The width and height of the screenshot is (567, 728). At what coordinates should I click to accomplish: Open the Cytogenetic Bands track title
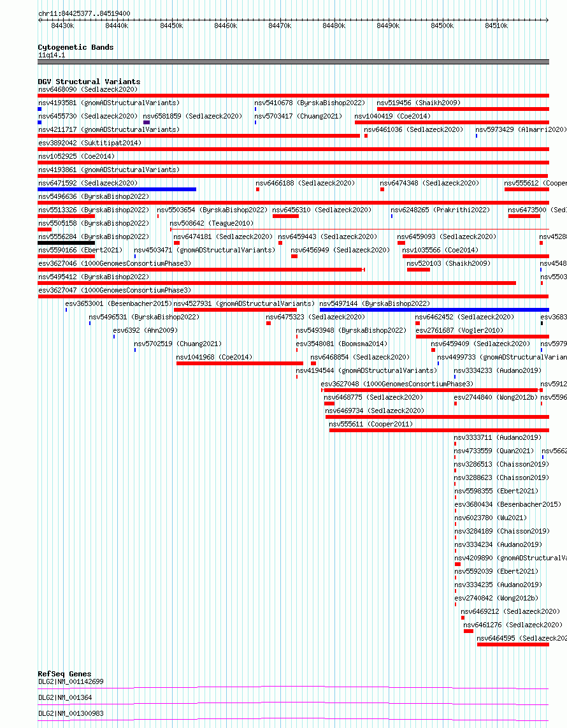76,47
